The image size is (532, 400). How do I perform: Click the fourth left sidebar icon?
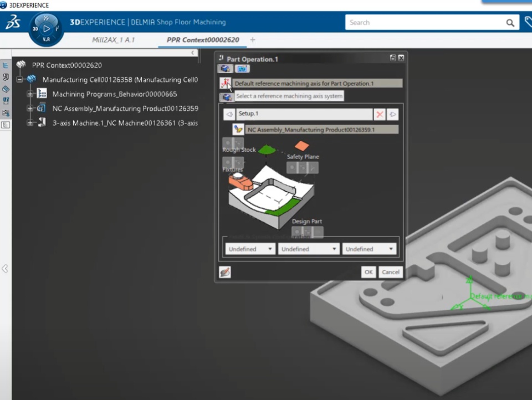(x=6, y=101)
